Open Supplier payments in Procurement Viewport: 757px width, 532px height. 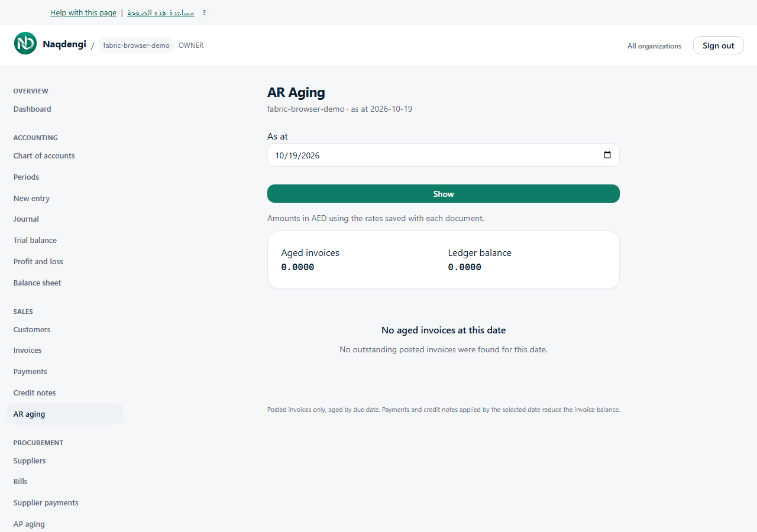click(x=46, y=502)
